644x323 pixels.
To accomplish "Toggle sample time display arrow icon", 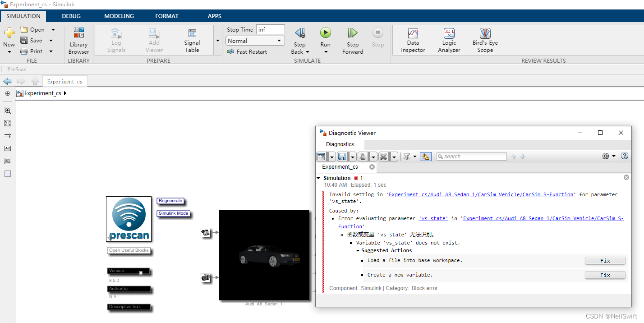I will click(x=8, y=136).
